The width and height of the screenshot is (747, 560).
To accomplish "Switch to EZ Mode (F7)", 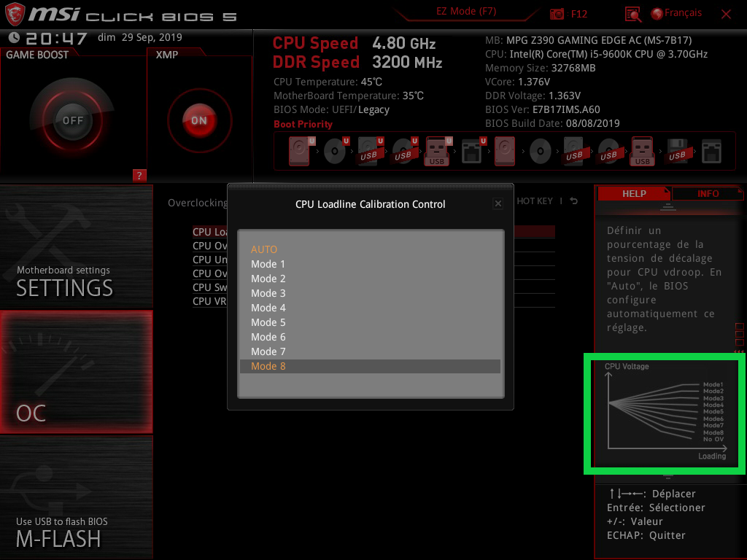I will click(x=466, y=12).
